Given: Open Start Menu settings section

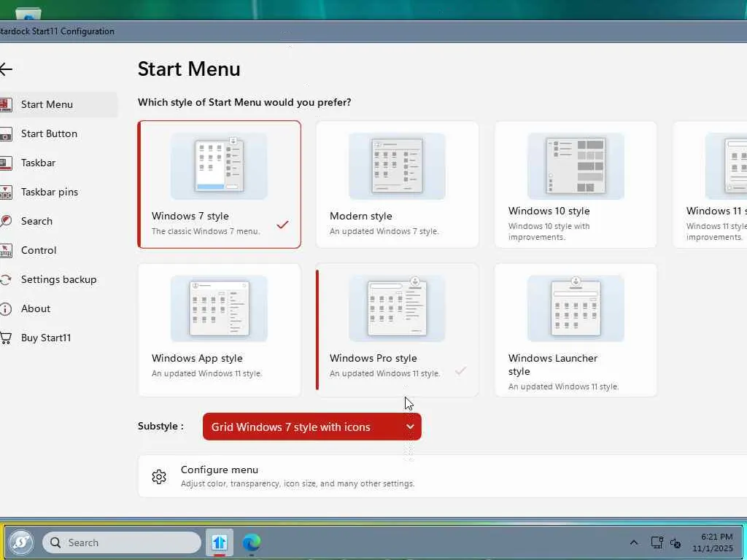Looking at the screenshot, I should pyautogui.click(x=58, y=104).
